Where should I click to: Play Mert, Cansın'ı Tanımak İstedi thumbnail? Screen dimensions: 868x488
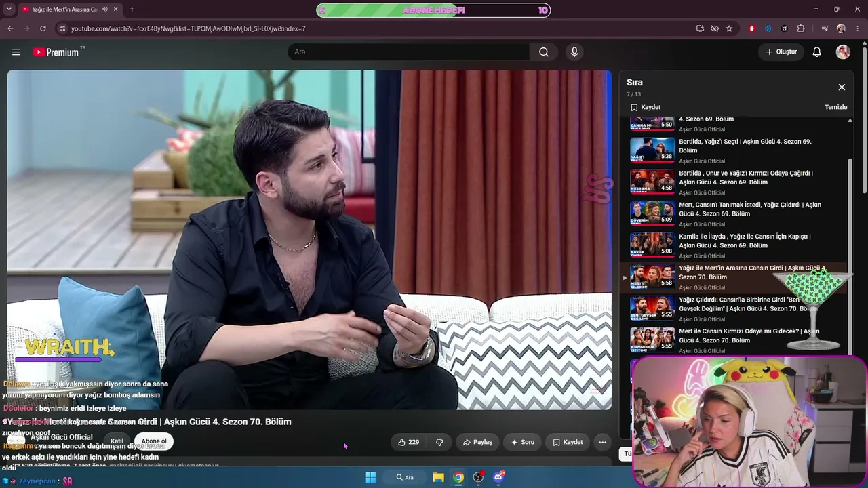[652, 213]
